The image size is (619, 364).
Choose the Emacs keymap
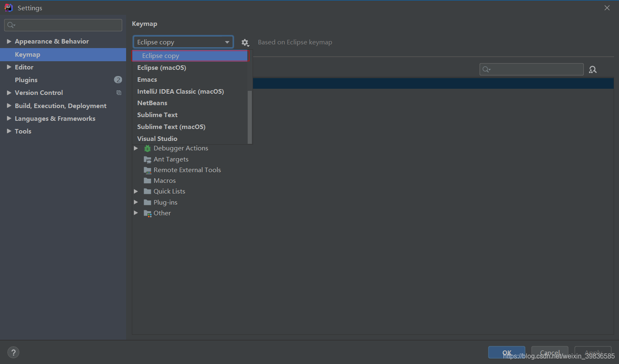click(x=190, y=80)
